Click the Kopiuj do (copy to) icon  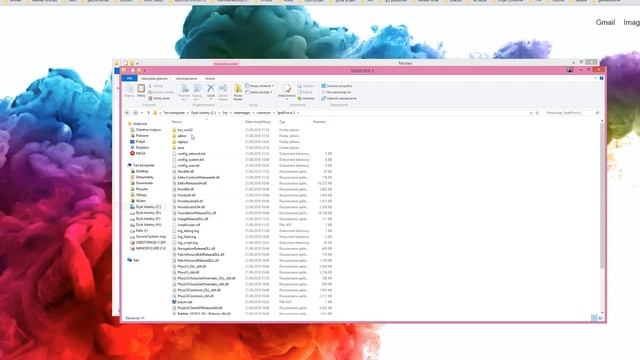pos(197,89)
